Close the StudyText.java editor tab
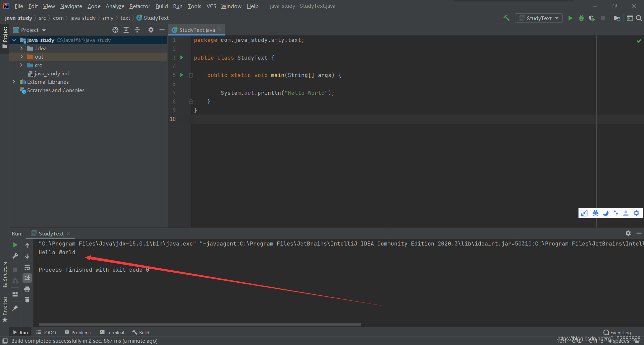This screenshot has width=644, height=345. [220, 30]
